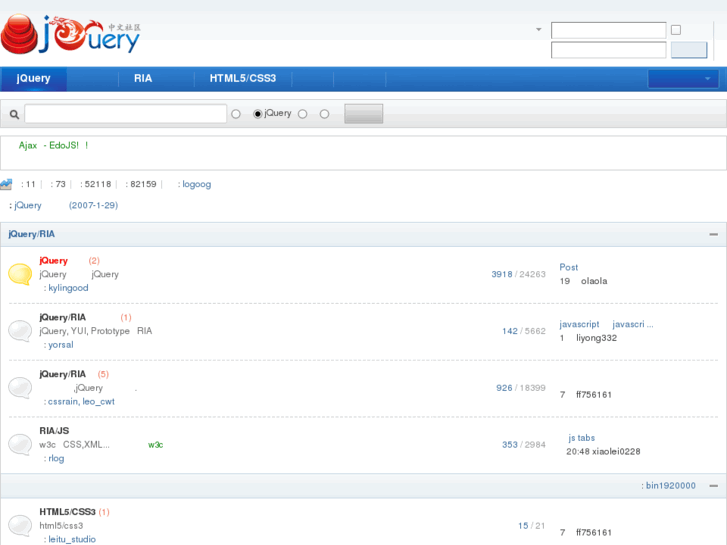This screenshot has width=727, height=545.
Task: Select the first search radio button
Action: point(236,114)
